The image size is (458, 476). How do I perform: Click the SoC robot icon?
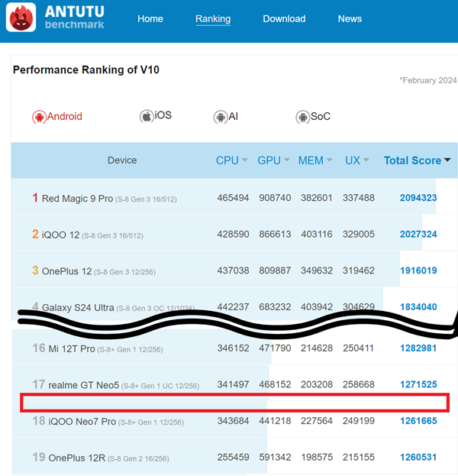(x=303, y=117)
